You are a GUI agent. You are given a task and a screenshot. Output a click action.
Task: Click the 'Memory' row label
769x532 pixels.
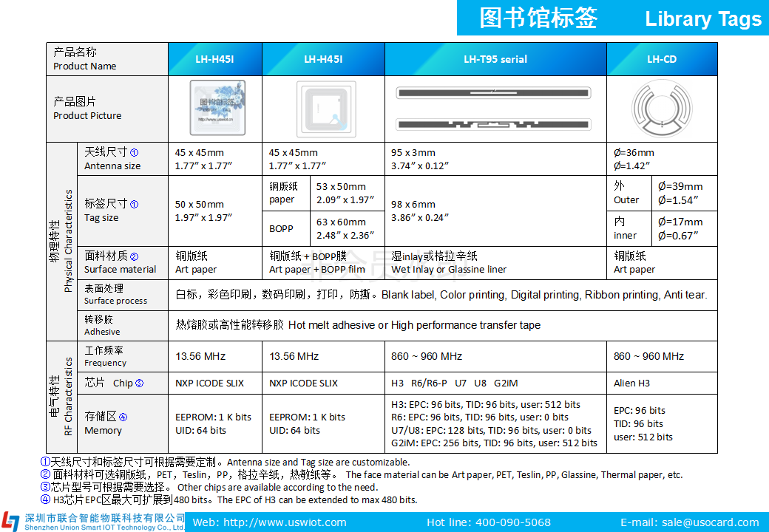click(103, 431)
